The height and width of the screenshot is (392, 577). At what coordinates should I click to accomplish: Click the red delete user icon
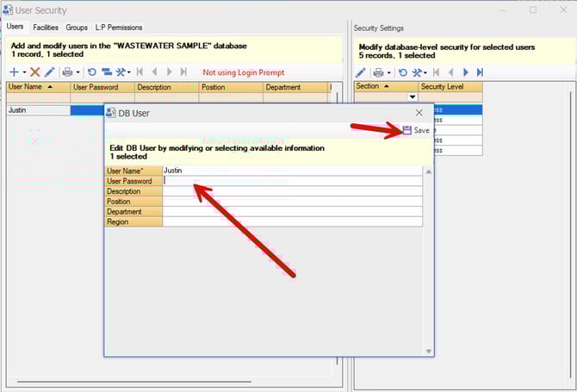coord(35,72)
